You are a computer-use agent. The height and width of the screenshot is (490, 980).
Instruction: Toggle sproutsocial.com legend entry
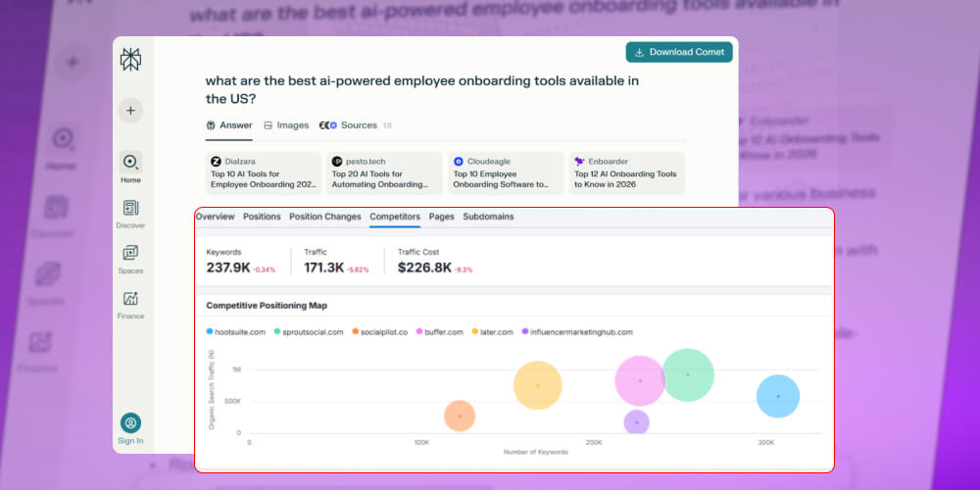pos(309,332)
